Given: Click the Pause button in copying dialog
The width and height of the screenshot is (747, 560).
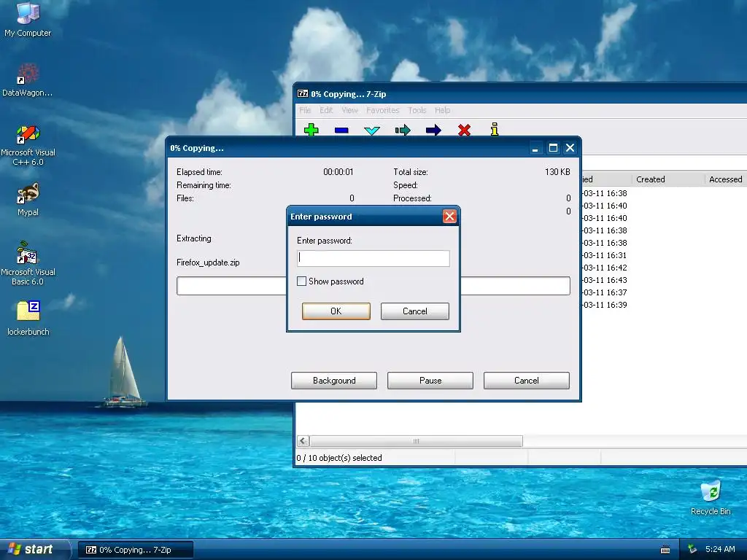Looking at the screenshot, I should (x=430, y=381).
